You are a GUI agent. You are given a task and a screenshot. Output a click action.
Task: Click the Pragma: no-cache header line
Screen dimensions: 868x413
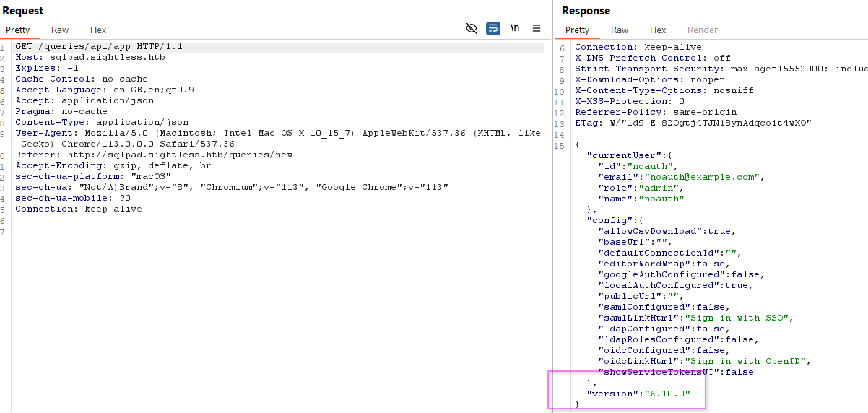pyautogui.click(x=61, y=111)
